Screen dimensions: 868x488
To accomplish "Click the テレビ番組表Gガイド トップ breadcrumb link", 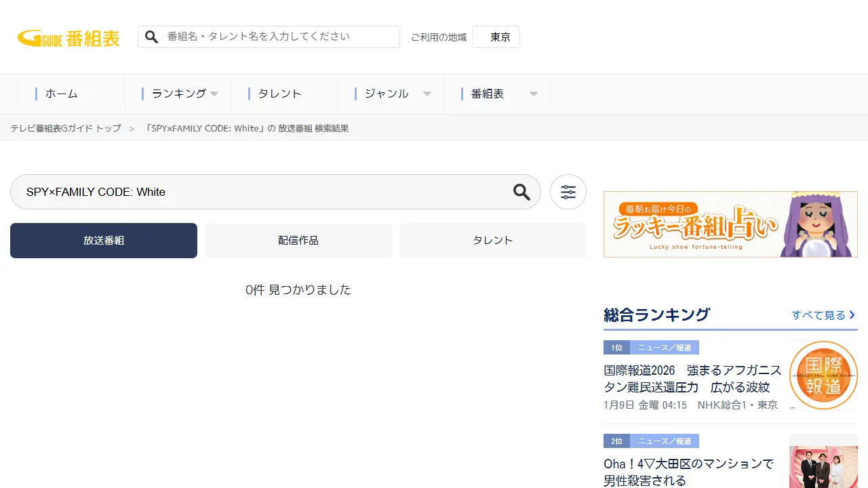I will (66, 128).
